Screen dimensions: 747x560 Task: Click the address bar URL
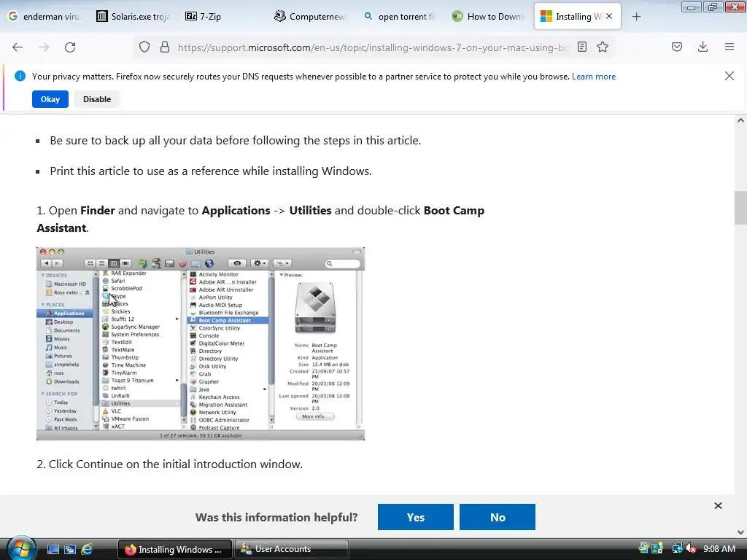(373, 47)
